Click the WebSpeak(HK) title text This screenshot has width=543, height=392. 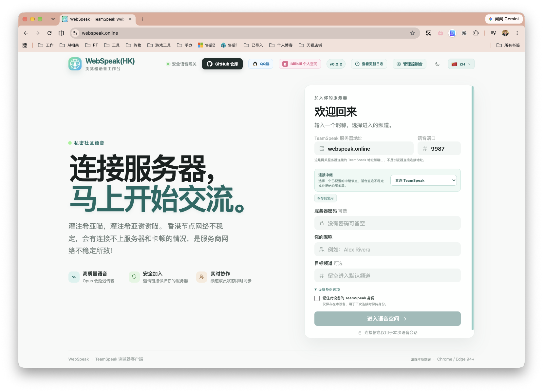[110, 61]
